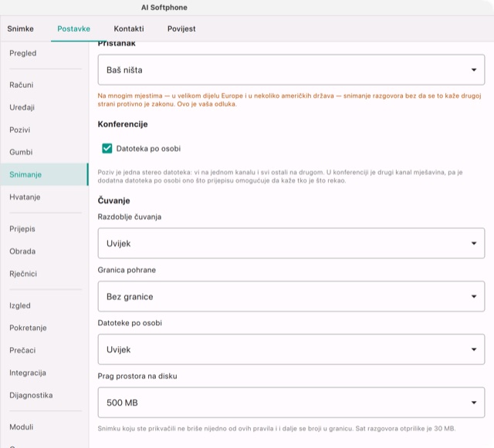Expand the Razdoblje čuvanja dropdown
Screen dimensions: 494x448
click(291, 243)
